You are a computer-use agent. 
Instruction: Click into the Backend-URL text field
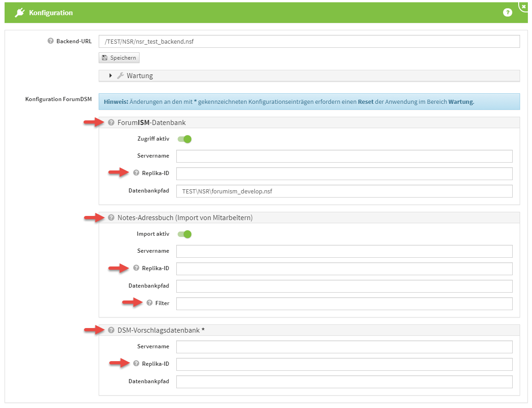pos(310,41)
